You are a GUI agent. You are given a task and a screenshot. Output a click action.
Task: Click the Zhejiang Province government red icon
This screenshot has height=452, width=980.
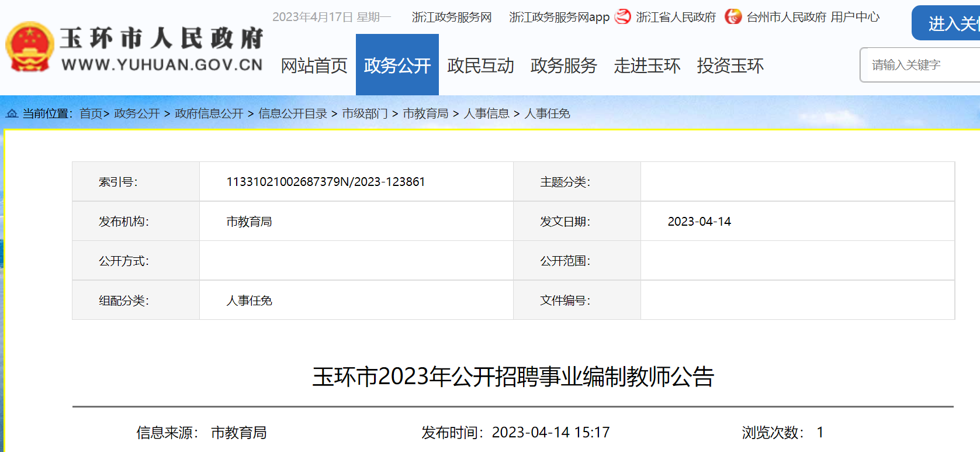tap(623, 17)
